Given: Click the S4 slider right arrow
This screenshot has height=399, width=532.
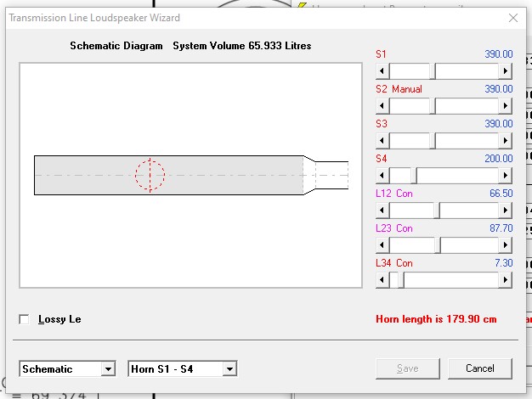Looking at the screenshot, I should click(x=505, y=176).
